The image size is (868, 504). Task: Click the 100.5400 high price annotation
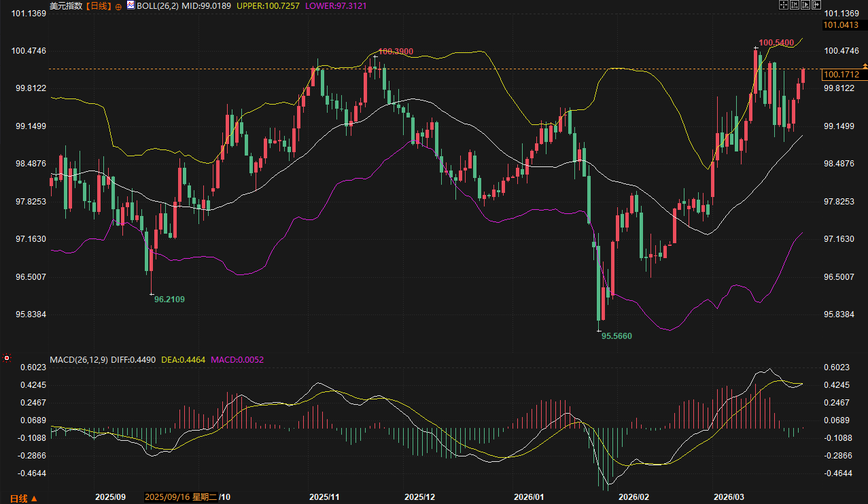776,43
